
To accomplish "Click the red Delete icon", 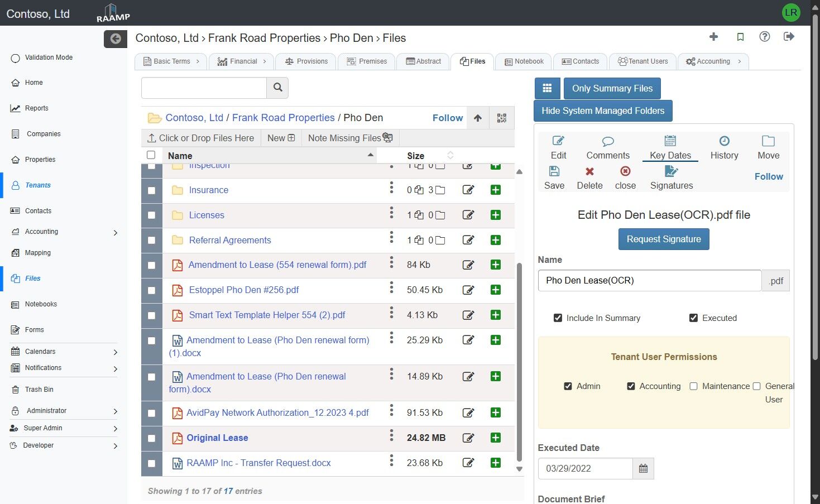I will pos(589,171).
